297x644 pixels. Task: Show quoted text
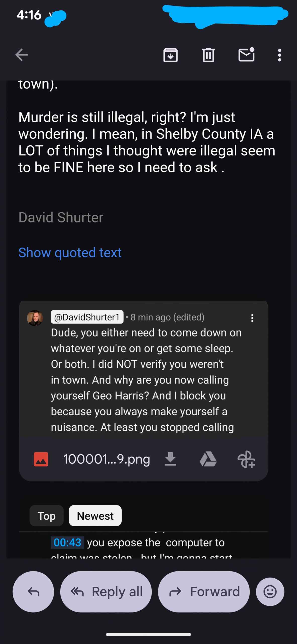70,252
